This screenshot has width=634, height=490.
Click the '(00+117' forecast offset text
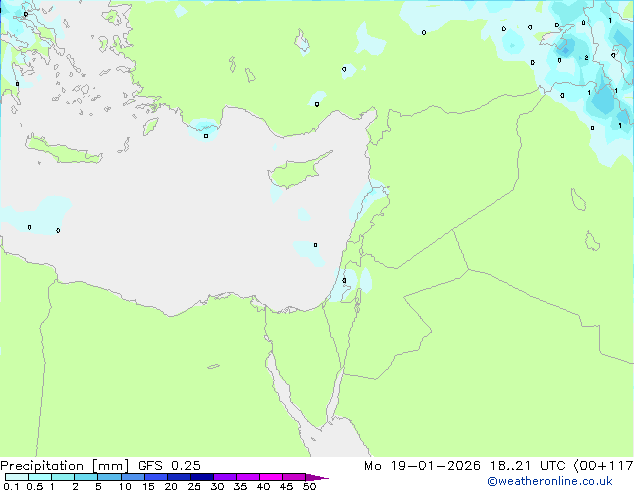(604, 466)
